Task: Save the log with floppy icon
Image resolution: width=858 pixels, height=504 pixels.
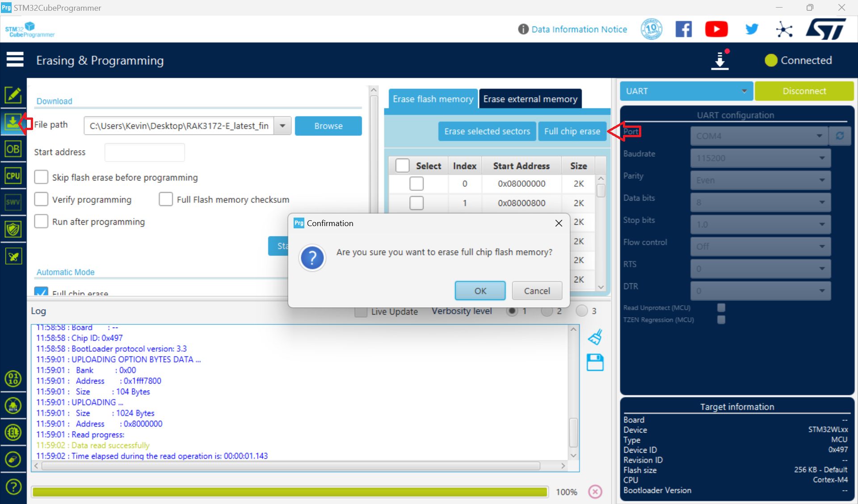Action: pyautogui.click(x=595, y=362)
